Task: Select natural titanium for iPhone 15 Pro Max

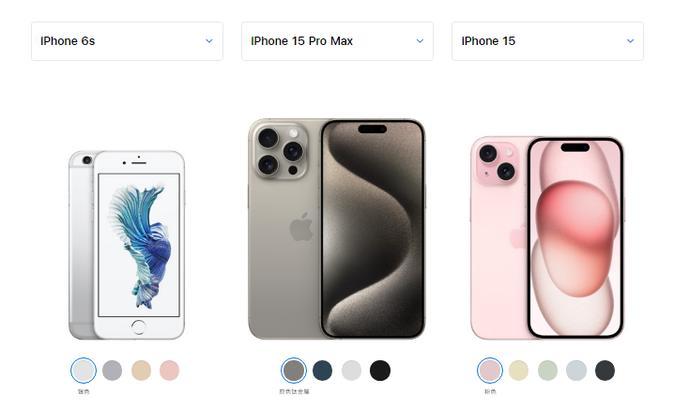Action: (x=294, y=370)
